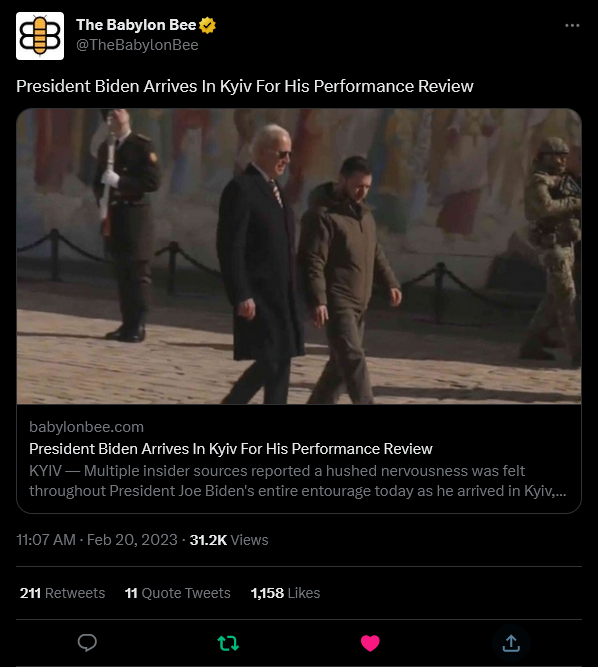The height and width of the screenshot is (667, 598).
Task: View the list of 211 Retweets
Action: [x=62, y=593]
